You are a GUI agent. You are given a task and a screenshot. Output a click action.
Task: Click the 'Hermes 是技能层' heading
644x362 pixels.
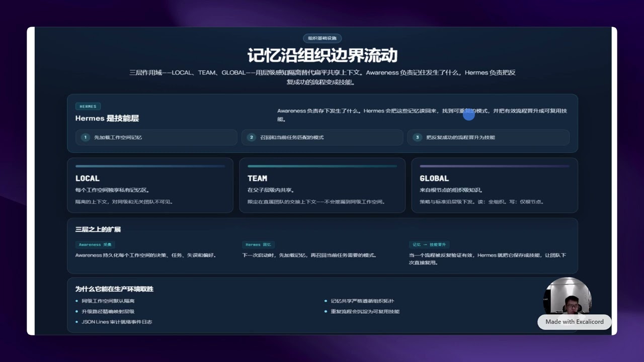tap(107, 119)
